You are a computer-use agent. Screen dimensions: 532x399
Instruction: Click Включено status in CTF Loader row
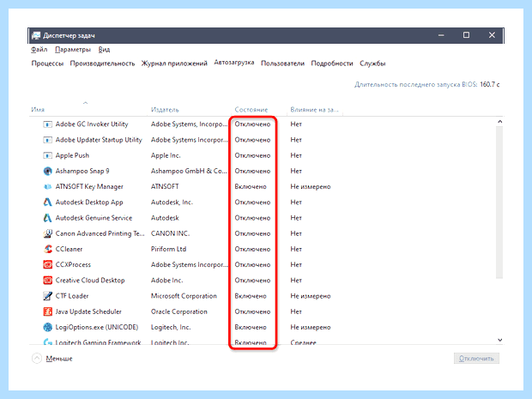coord(251,296)
